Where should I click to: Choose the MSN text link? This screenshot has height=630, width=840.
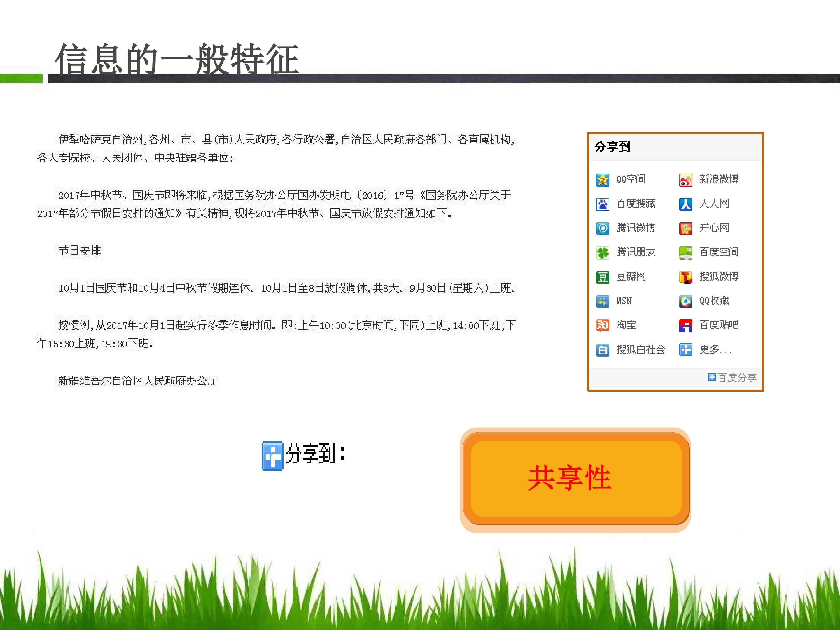[x=624, y=301]
